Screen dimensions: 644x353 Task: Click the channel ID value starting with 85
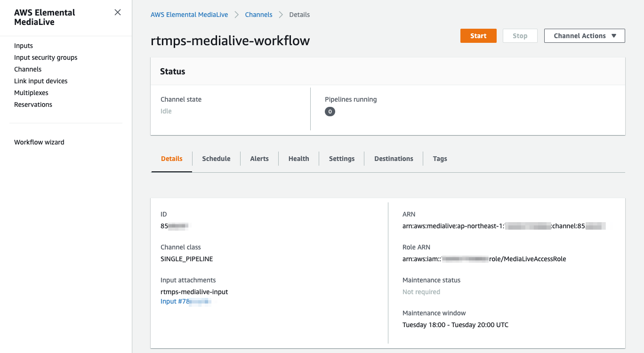coord(175,226)
